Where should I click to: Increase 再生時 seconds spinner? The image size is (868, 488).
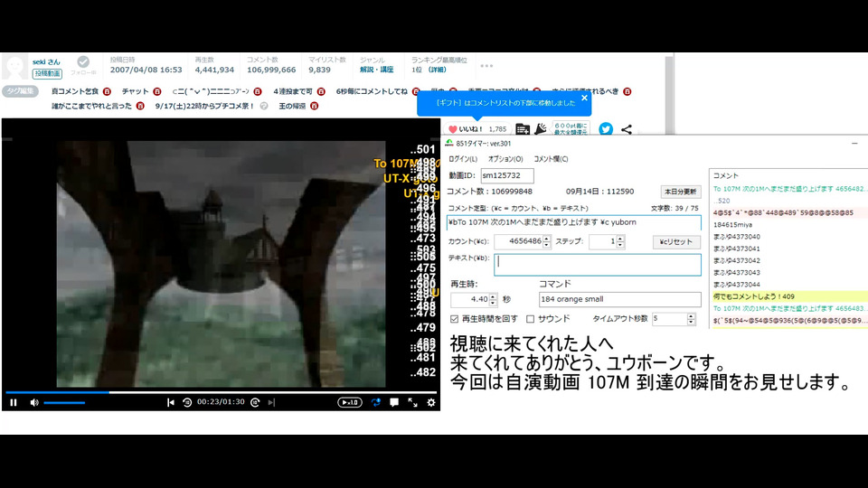coord(494,296)
